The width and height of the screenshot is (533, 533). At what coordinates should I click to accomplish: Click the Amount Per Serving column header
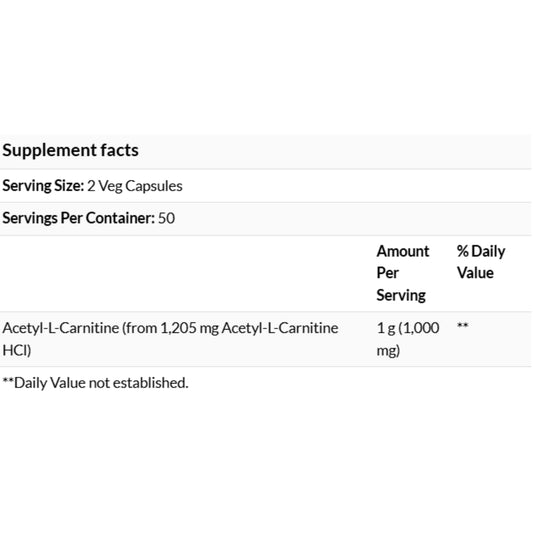(x=403, y=273)
